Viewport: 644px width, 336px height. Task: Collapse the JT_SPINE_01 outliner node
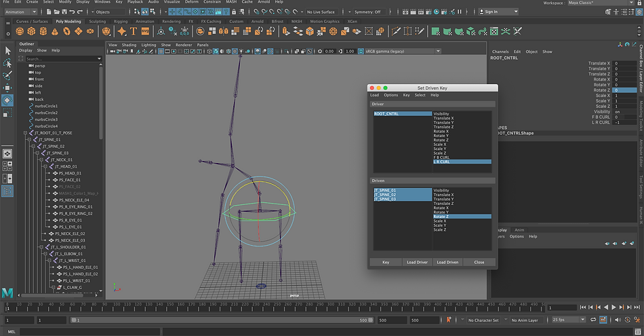[x=29, y=139]
